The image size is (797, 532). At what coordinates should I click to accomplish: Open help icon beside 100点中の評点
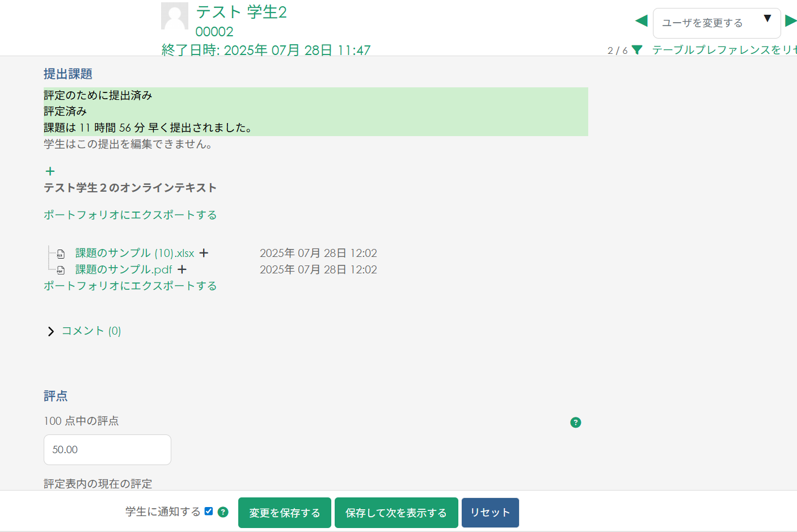(576, 423)
